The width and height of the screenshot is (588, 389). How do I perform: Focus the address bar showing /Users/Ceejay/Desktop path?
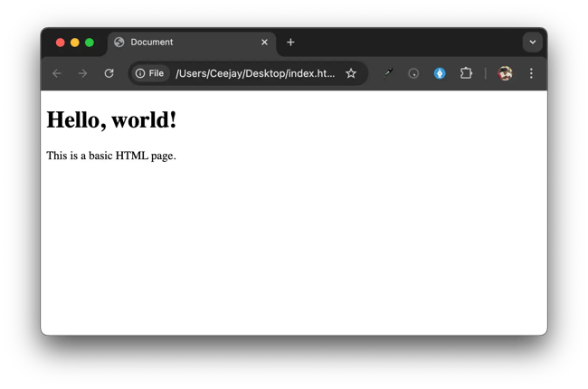point(255,73)
